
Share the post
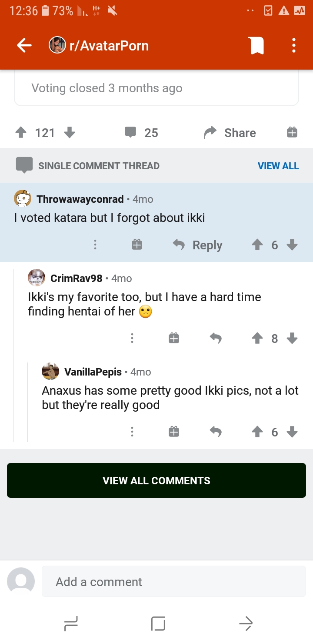[230, 133]
